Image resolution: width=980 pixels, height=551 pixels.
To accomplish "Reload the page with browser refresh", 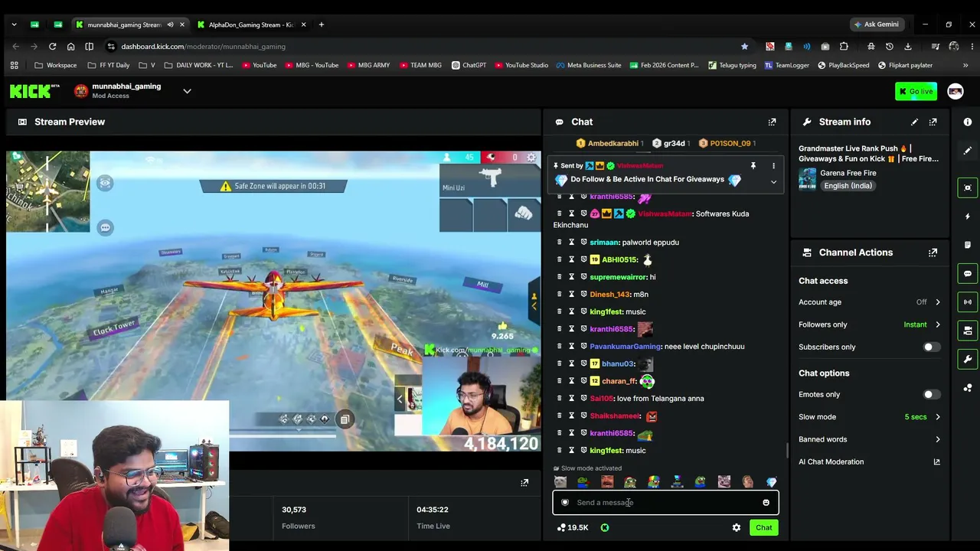I will pos(52,47).
